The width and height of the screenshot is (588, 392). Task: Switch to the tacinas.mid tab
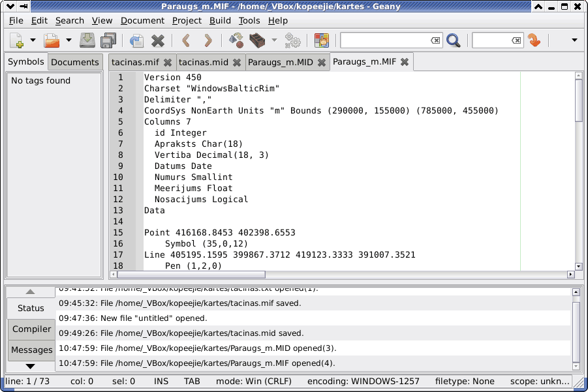point(203,62)
